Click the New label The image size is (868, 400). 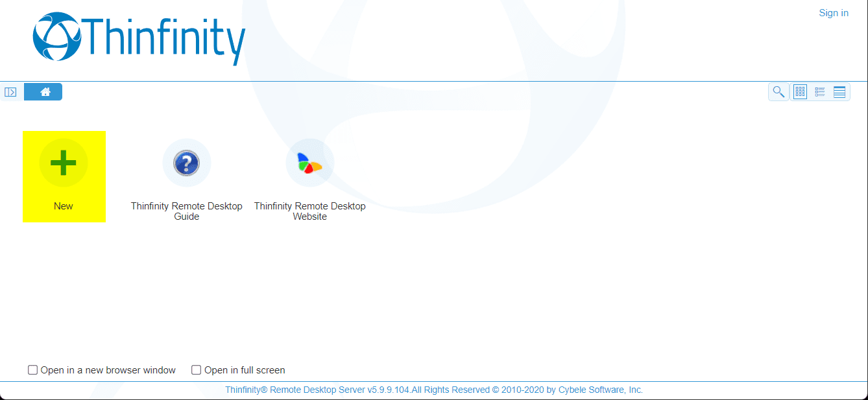[x=64, y=206]
